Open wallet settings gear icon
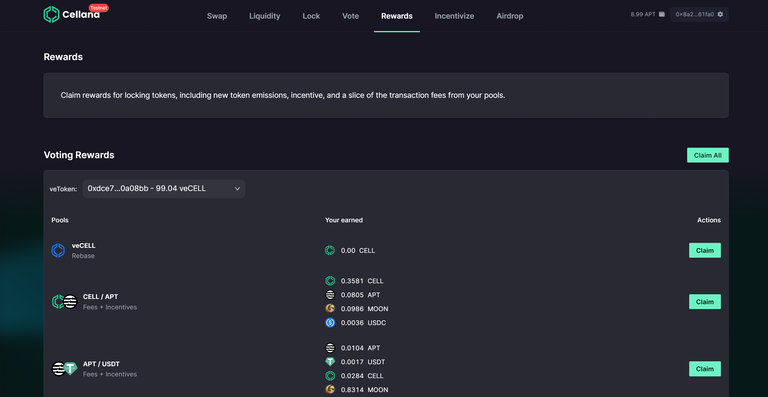The height and width of the screenshot is (397, 768). tap(720, 14)
